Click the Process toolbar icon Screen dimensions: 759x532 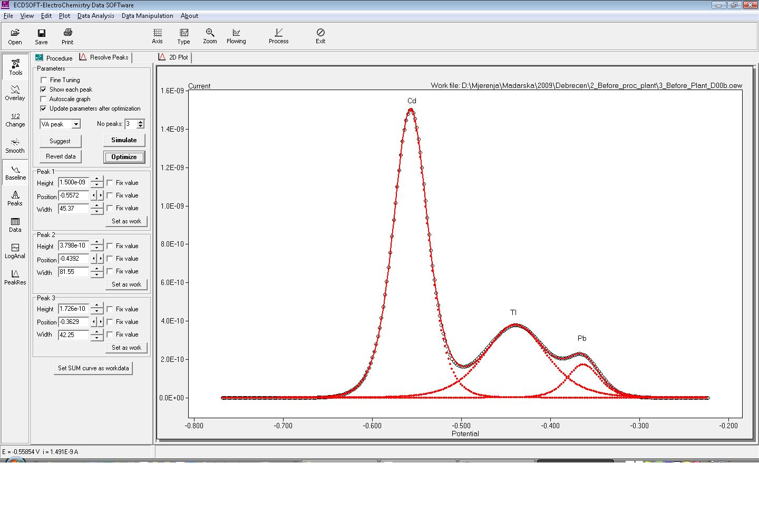pyautogui.click(x=278, y=36)
